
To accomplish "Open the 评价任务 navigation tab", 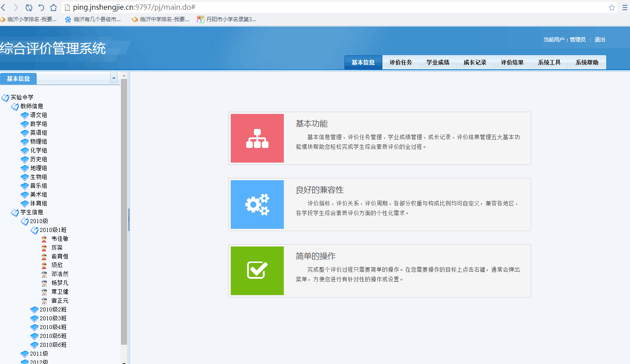I will coord(401,62).
